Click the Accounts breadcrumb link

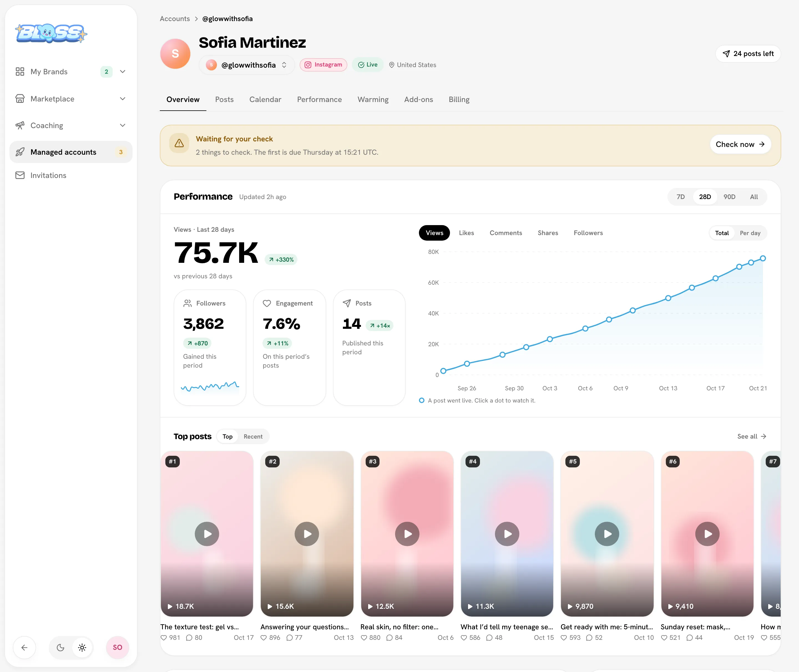(x=175, y=19)
